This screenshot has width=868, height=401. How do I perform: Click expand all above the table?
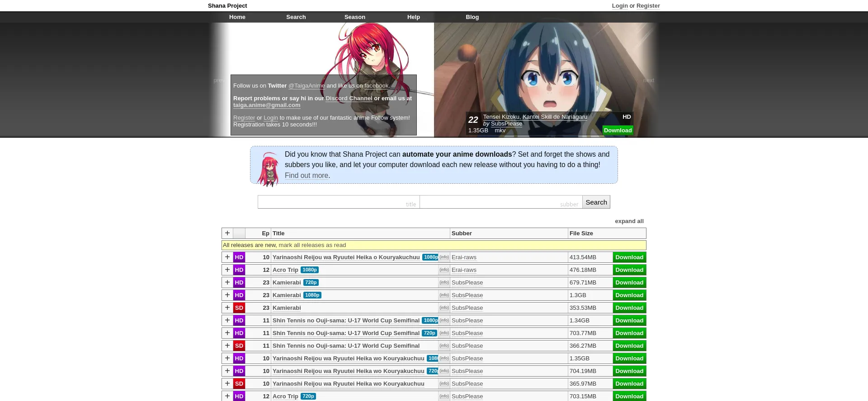pos(629,221)
